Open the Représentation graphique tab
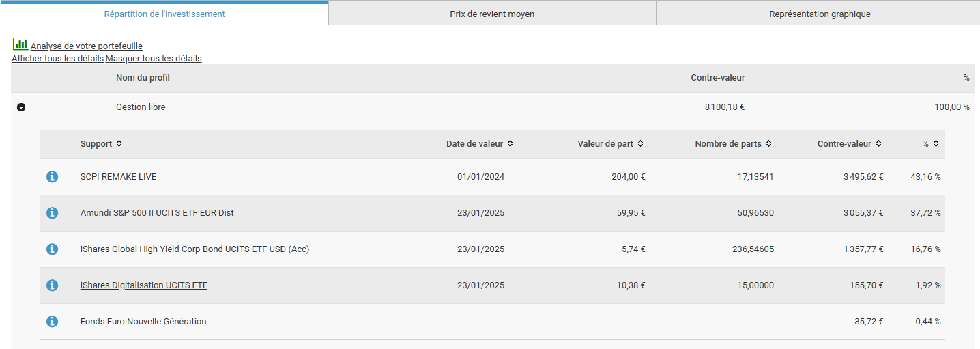This screenshot has width=980, height=349. tap(819, 14)
